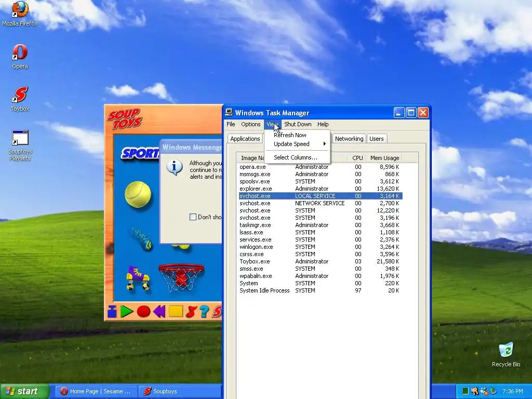
Task: Tick the "Don't show" checkbox in Messenger dialog
Action: pyautogui.click(x=193, y=217)
